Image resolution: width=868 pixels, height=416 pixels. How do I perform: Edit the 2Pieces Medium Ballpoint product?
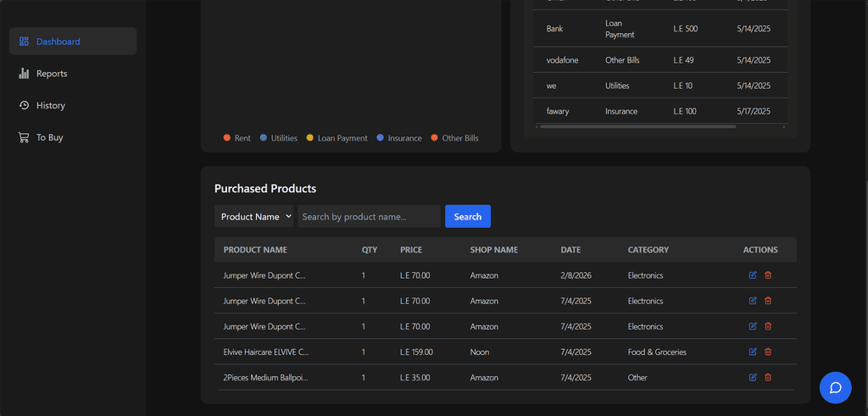[x=753, y=377]
